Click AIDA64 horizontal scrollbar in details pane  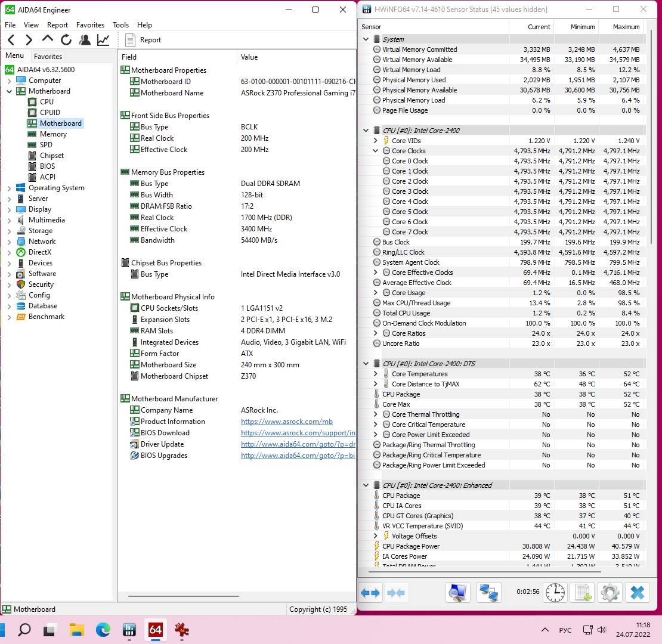point(184,596)
